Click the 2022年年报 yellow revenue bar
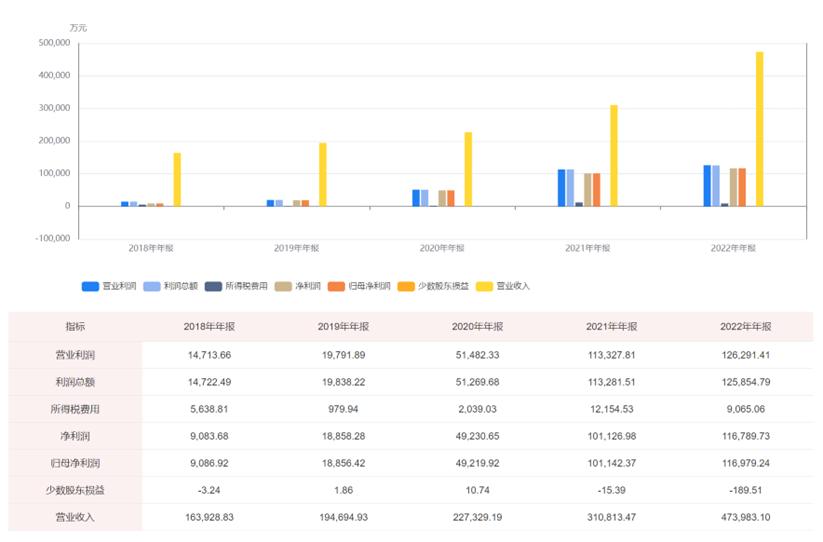This screenshot has height=542, width=823. click(759, 129)
